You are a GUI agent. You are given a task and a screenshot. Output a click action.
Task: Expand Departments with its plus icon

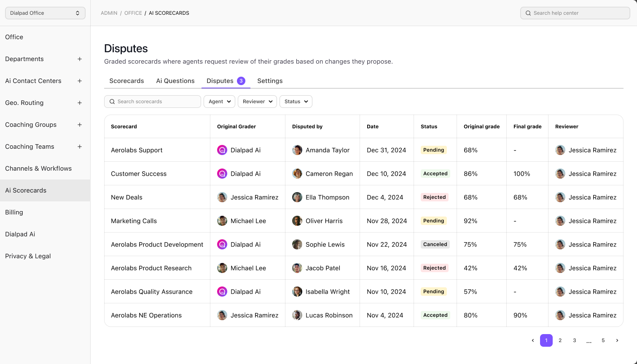point(80,59)
